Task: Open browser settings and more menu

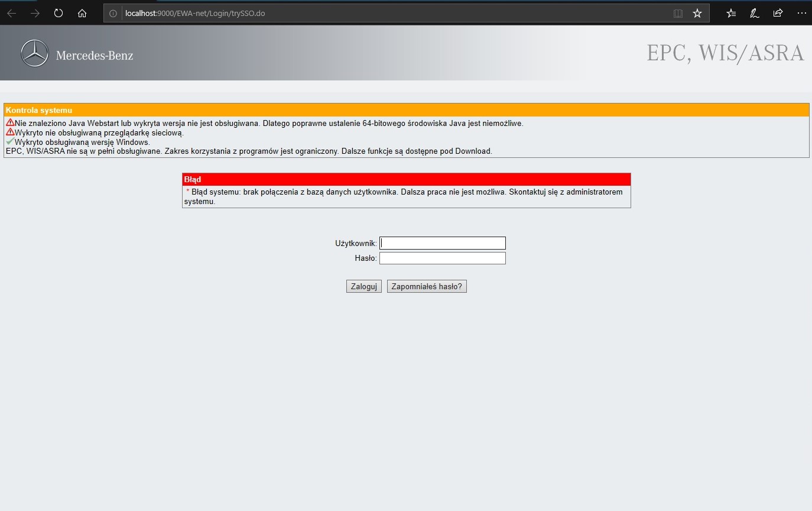Action: pos(801,13)
